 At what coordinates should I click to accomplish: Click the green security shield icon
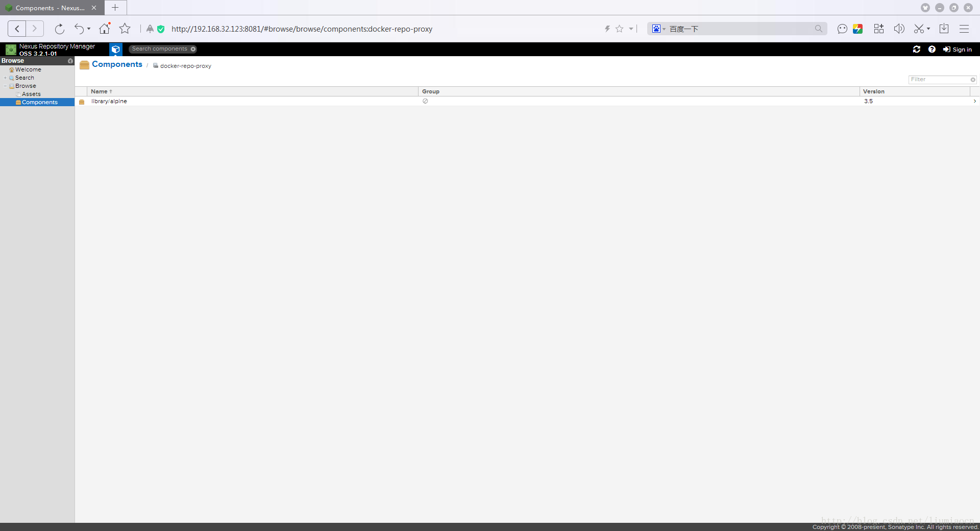click(x=161, y=29)
